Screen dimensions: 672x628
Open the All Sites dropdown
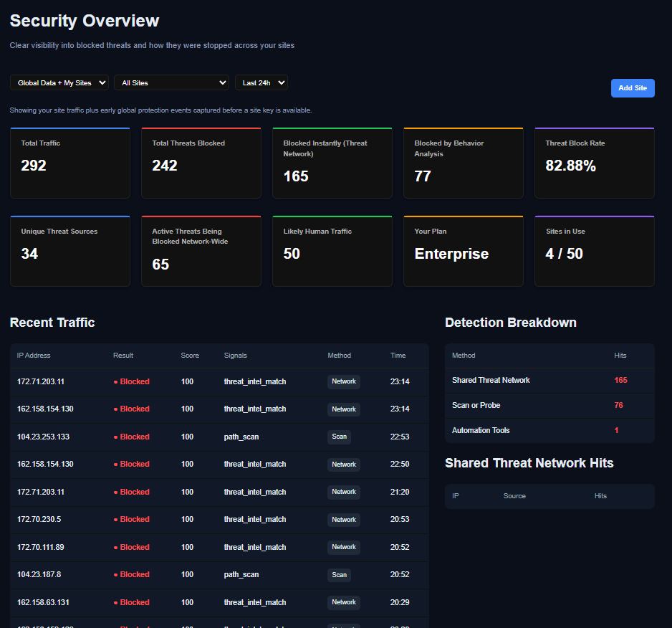[x=171, y=82]
